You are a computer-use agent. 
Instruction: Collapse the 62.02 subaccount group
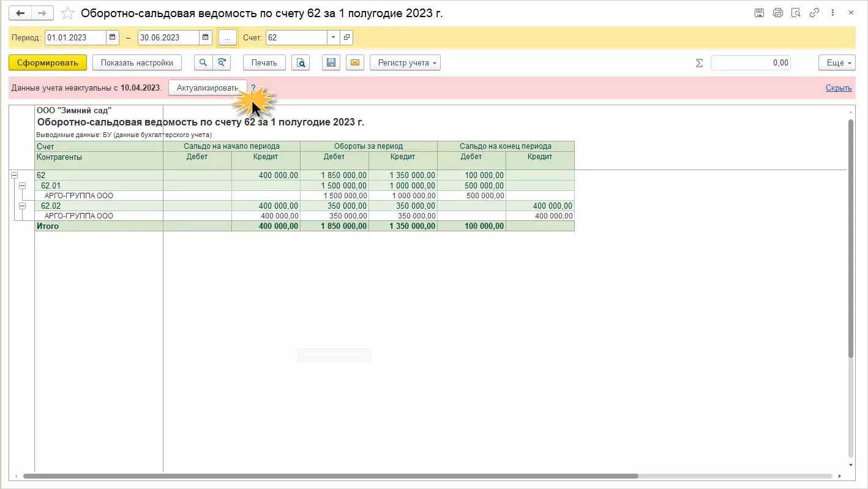pos(22,206)
